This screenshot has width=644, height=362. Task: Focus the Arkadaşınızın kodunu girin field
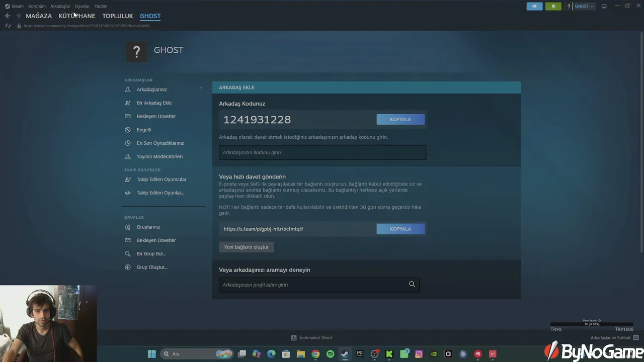click(x=323, y=152)
